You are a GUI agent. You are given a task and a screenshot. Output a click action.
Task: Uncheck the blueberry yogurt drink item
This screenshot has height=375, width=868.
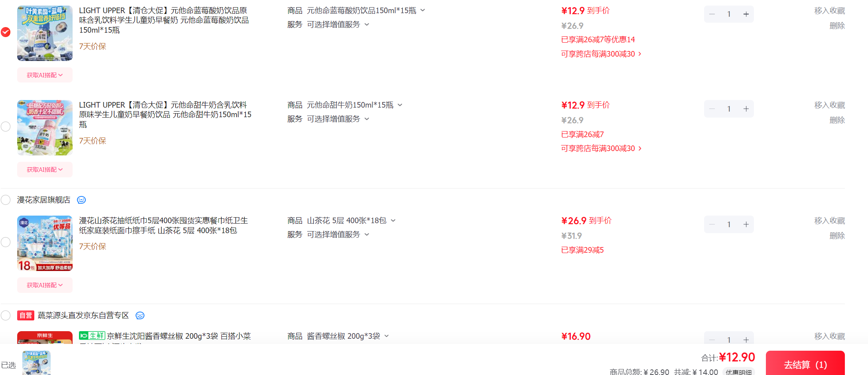pyautogui.click(x=6, y=32)
